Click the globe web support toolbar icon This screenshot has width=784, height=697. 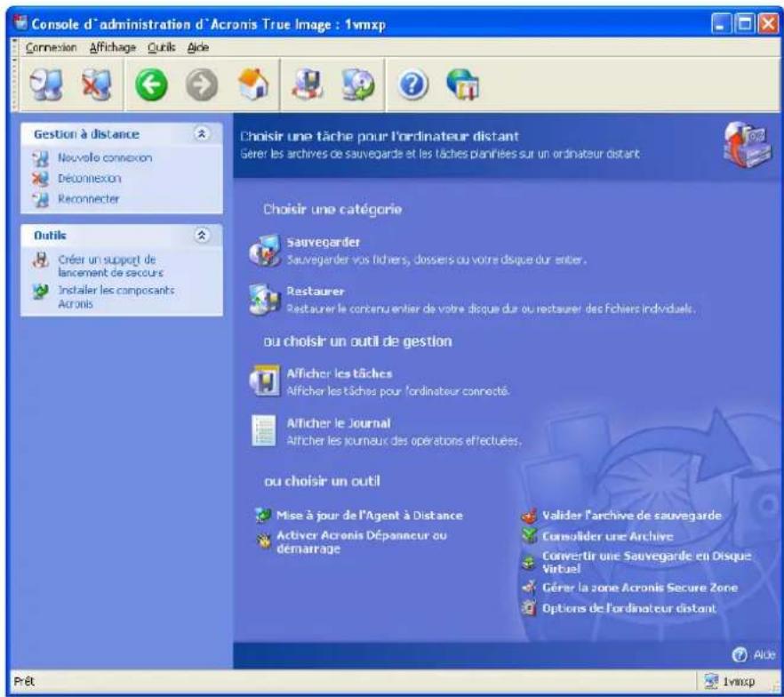[x=463, y=84]
